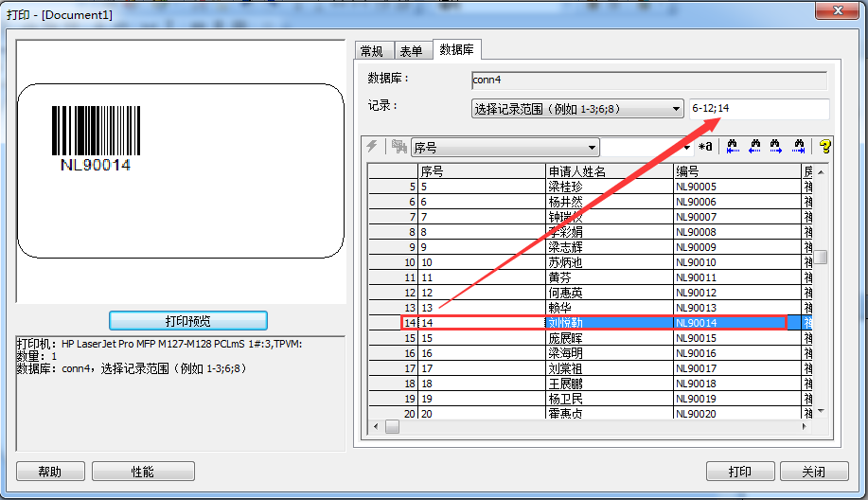Image resolution: width=868 pixels, height=500 pixels.
Task: Select the name cell 何惠英
Action: coord(609,293)
